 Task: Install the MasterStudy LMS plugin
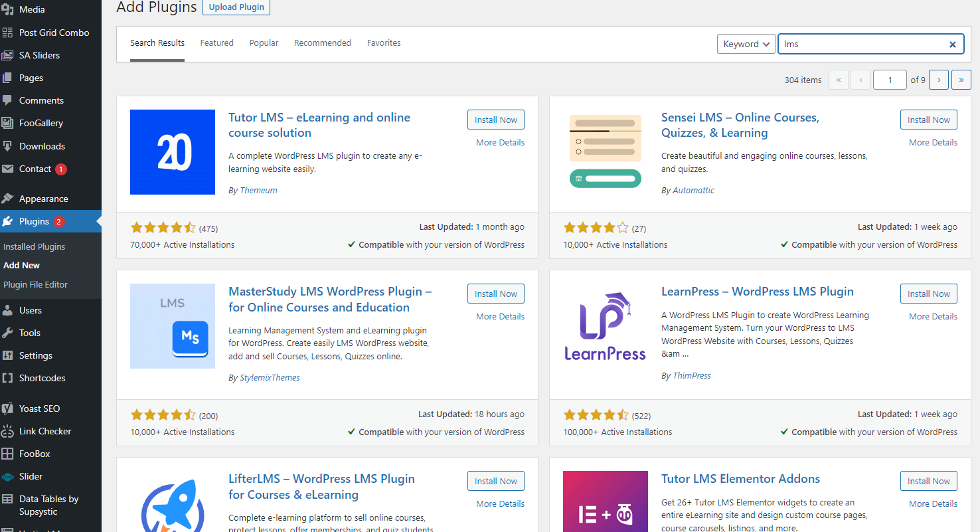pyautogui.click(x=496, y=294)
